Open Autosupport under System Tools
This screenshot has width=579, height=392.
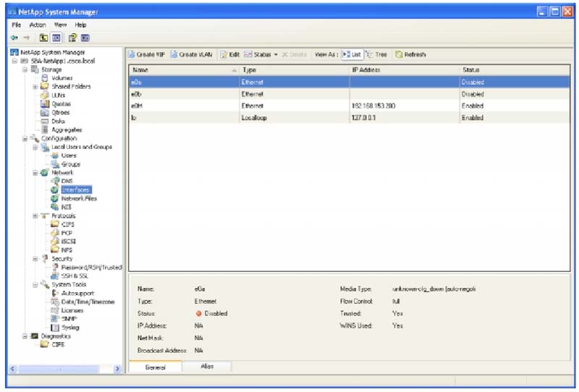point(77,293)
